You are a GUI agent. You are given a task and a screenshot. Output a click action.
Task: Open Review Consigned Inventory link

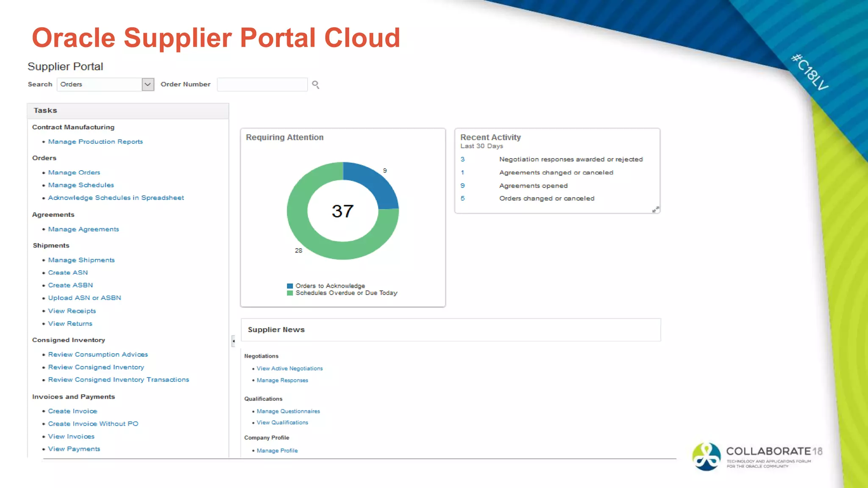(x=96, y=367)
